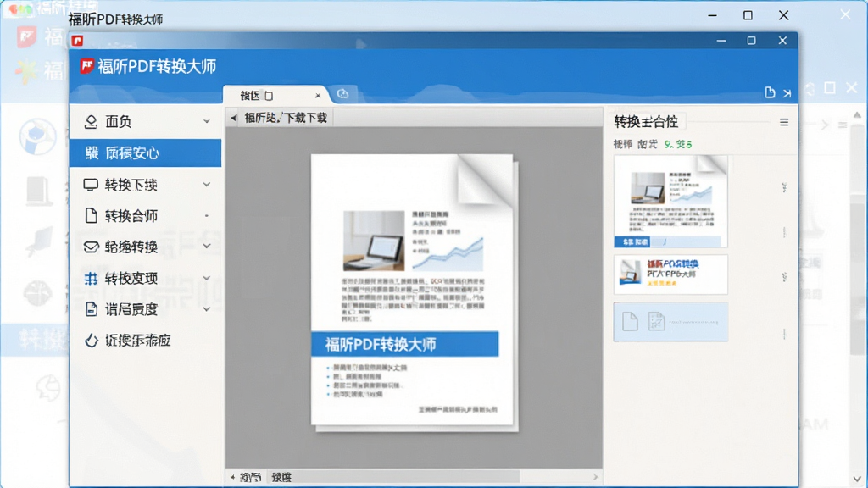Click the down arrow of the background scrollbar
Screen dimensions: 868x488
[x=857, y=480]
